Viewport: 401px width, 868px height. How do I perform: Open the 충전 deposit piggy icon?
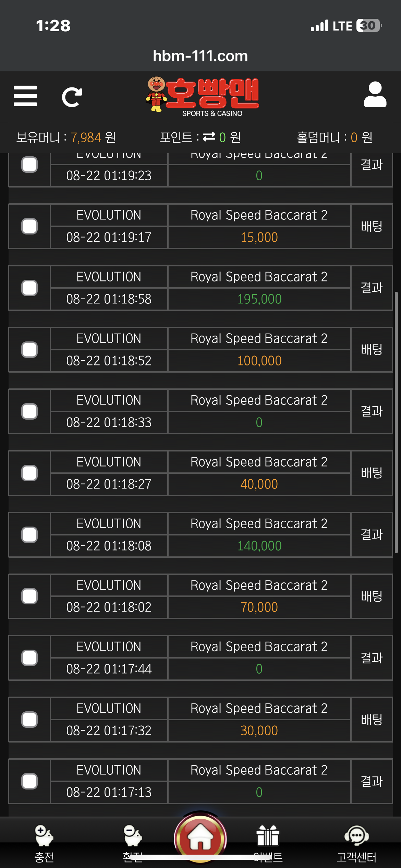[44, 836]
